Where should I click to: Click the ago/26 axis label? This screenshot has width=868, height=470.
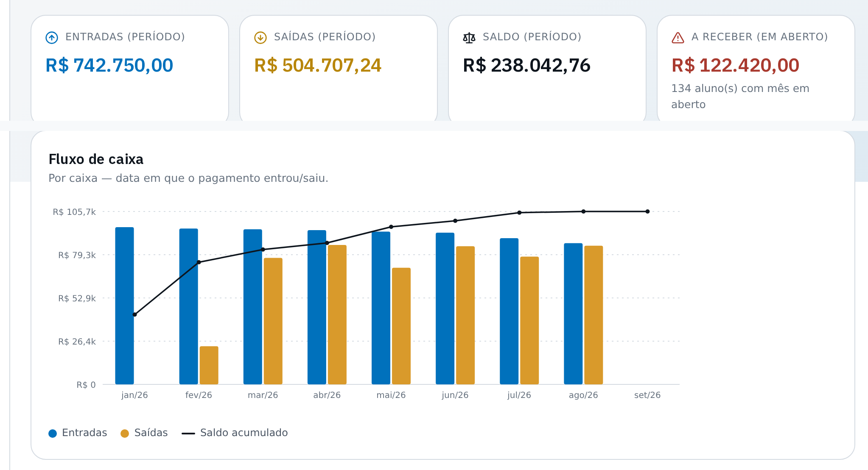pyautogui.click(x=583, y=395)
